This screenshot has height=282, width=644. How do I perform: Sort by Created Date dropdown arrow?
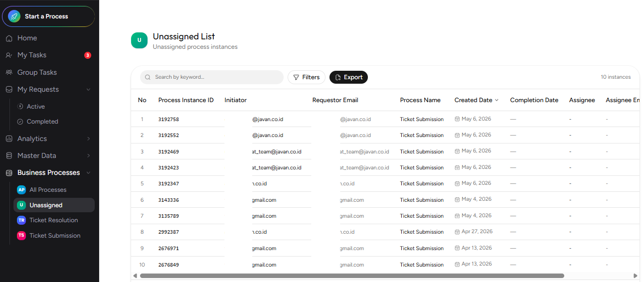(496, 100)
